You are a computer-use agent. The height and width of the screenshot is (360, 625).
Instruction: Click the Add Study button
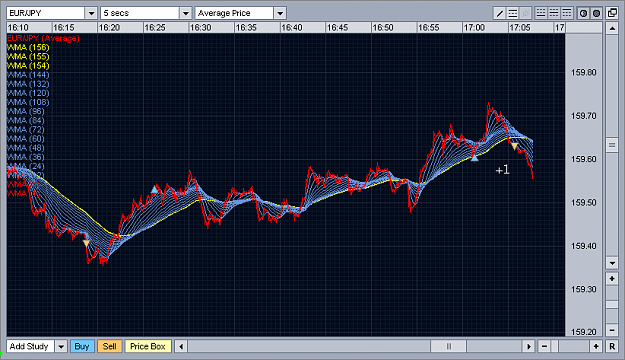(x=31, y=346)
